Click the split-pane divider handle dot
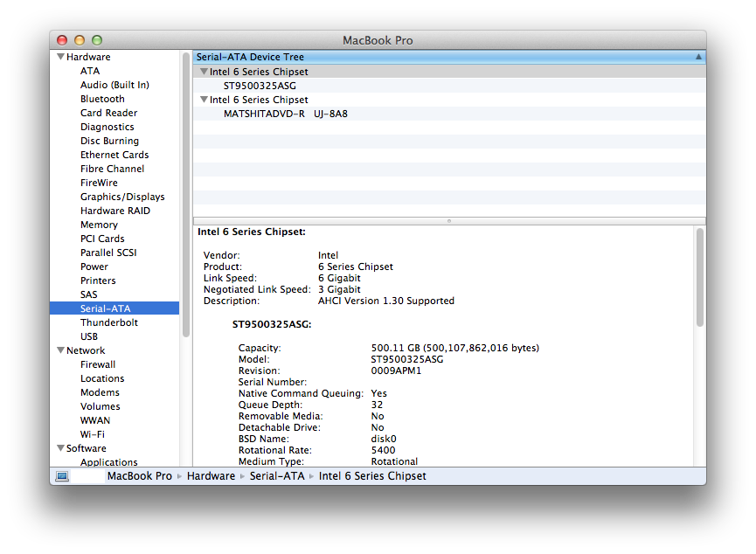This screenshot has width=756, height=554. pos(449,221)
